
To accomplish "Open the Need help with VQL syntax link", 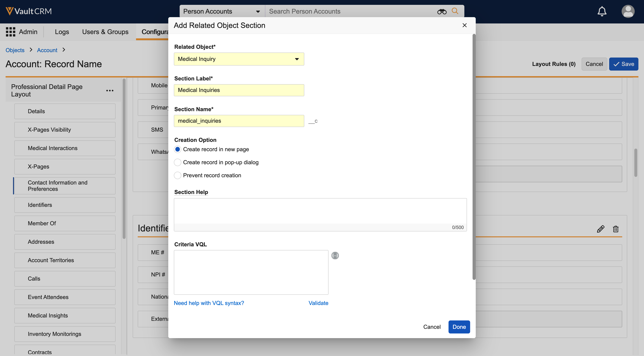I will coord(209,303).
